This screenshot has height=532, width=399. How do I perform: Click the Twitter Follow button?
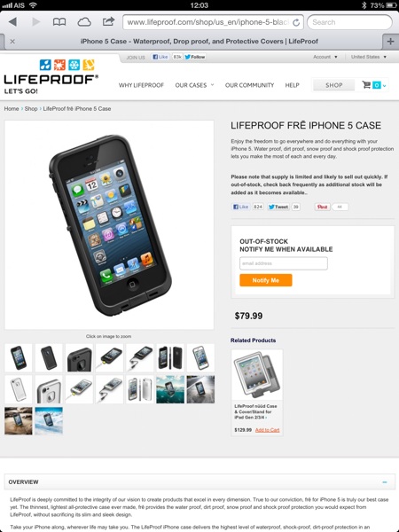coord(195,57)
